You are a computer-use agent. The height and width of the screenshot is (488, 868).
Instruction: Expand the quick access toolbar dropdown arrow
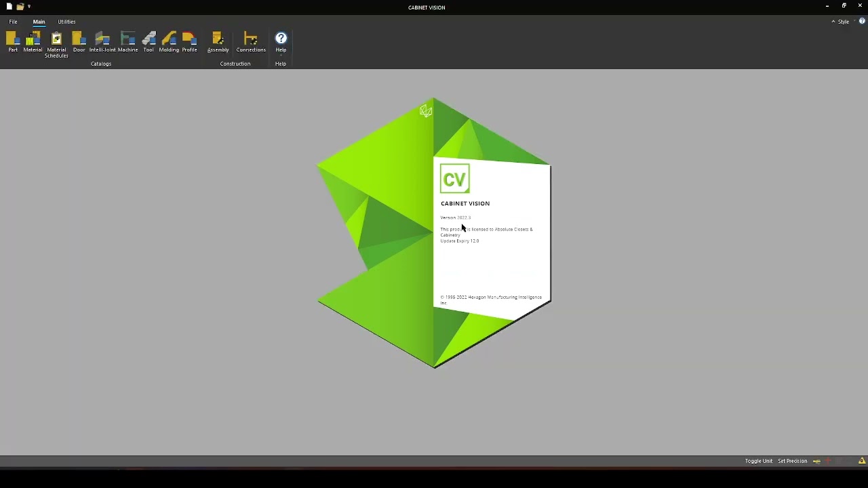[29, 6]
